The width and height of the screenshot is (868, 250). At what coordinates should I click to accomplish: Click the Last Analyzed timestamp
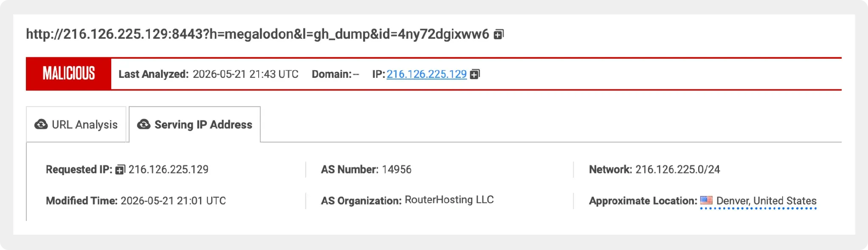[245, 74]
